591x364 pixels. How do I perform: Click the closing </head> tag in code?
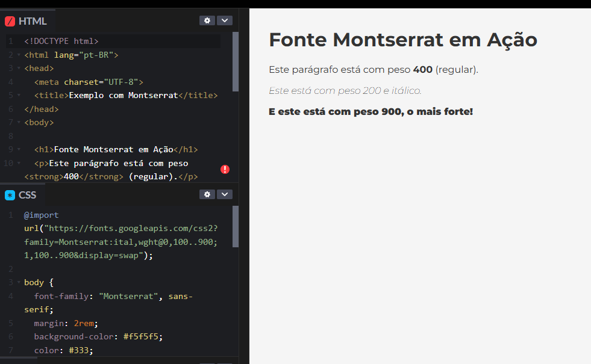pyautogui.click(x=42, y=109)
